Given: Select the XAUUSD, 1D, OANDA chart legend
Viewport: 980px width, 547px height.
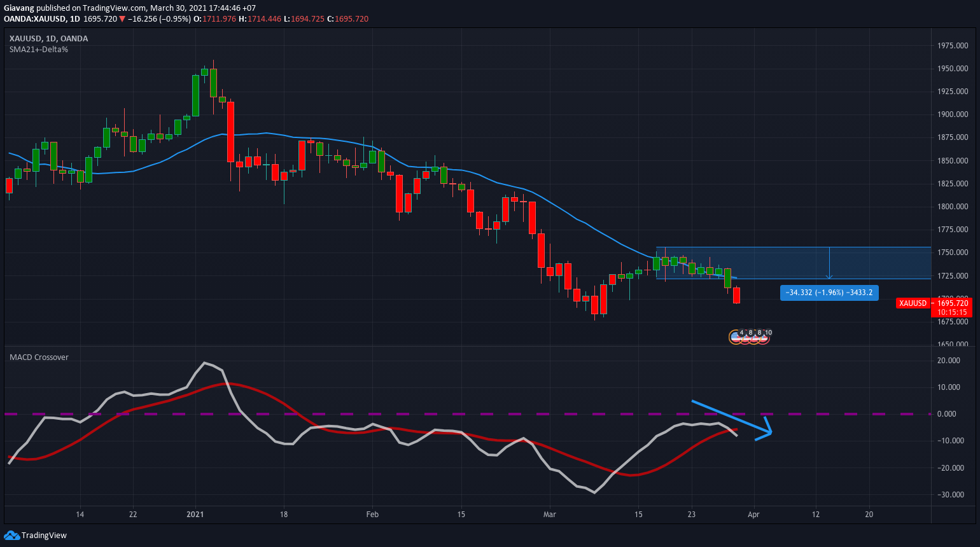Looking at the screenshot, I should 49,39.
